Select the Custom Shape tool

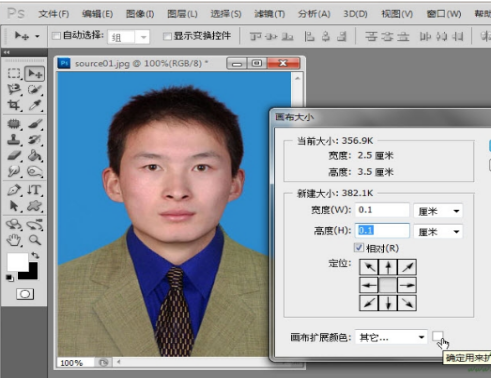[x=35, y=206]
